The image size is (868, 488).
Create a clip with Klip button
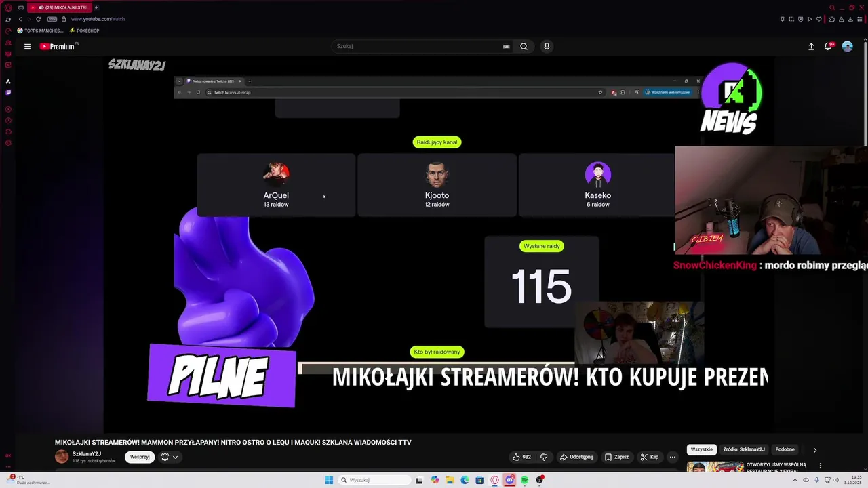pyautogui.click(x=649, y=457)
